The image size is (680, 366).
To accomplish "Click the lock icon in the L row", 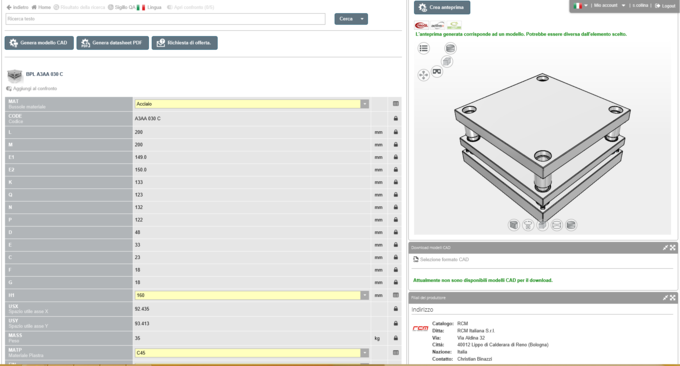I will point(396,132).
